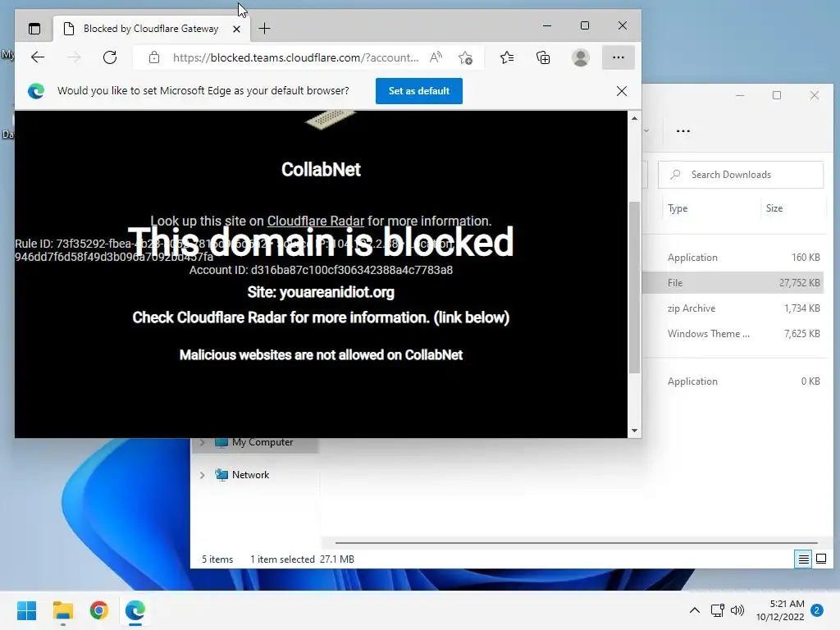Select the Blocked by Cloudflare Gateway tab

click(149, 29)
